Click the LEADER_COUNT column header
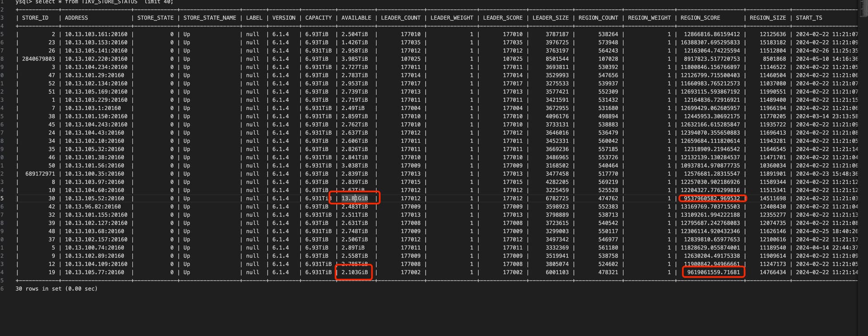This screenshot has height=336, width=868. point(401,18)
